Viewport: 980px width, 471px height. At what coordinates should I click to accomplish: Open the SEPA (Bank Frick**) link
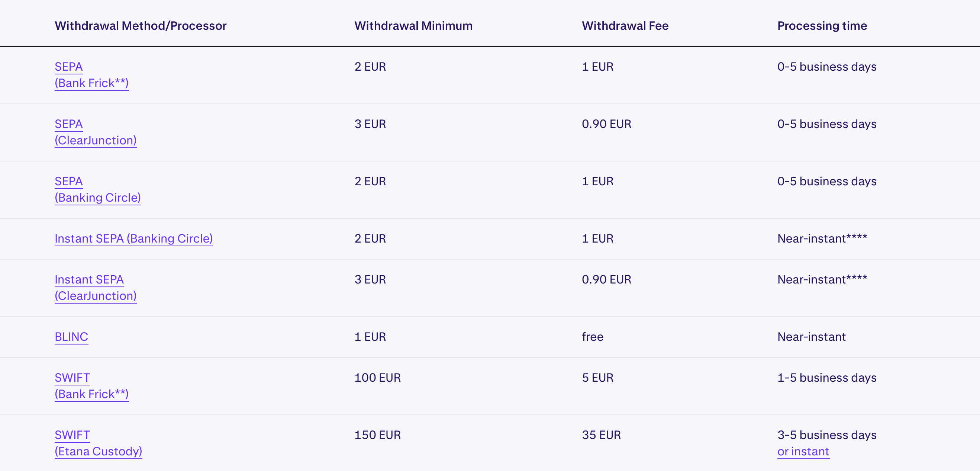tap(69, 67)
